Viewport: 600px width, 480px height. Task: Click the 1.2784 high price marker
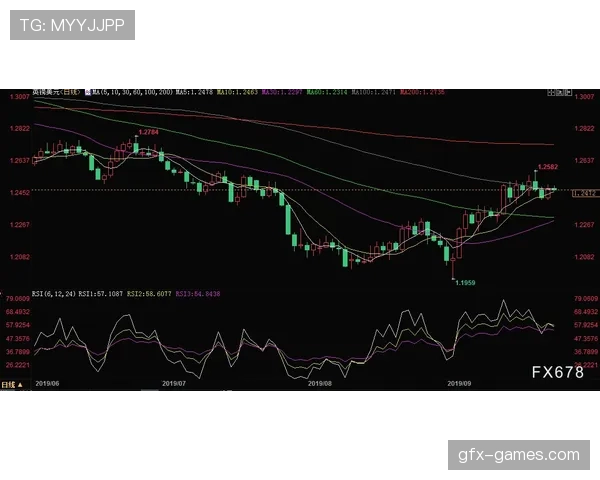click(x=148, y=132)
